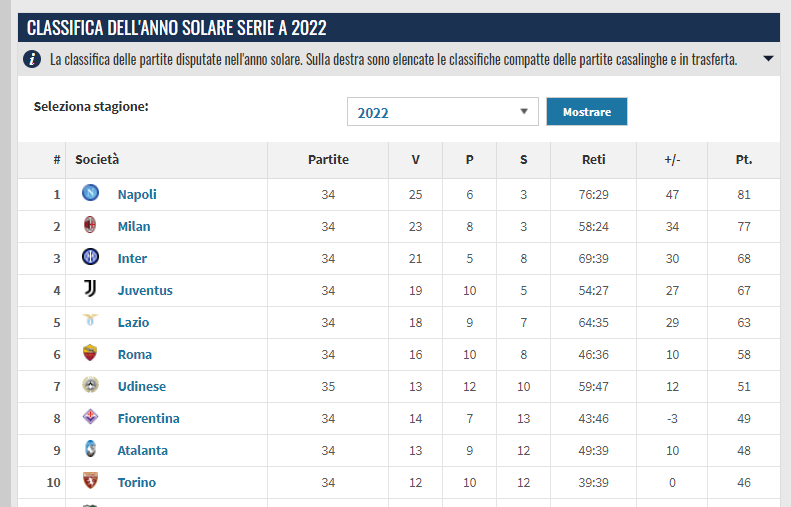Open the Atalanta team link
791x507 pixels.
(x=142, y=450)
